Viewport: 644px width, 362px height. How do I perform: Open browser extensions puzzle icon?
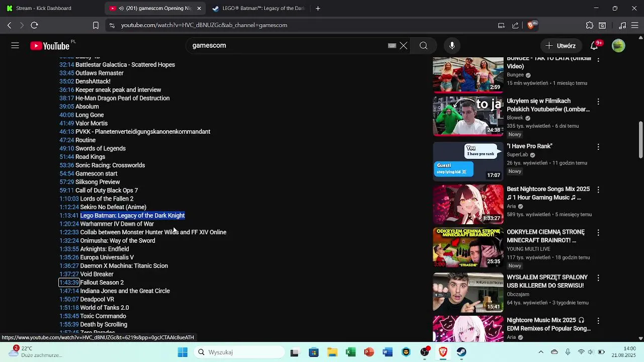click(590, 25)
